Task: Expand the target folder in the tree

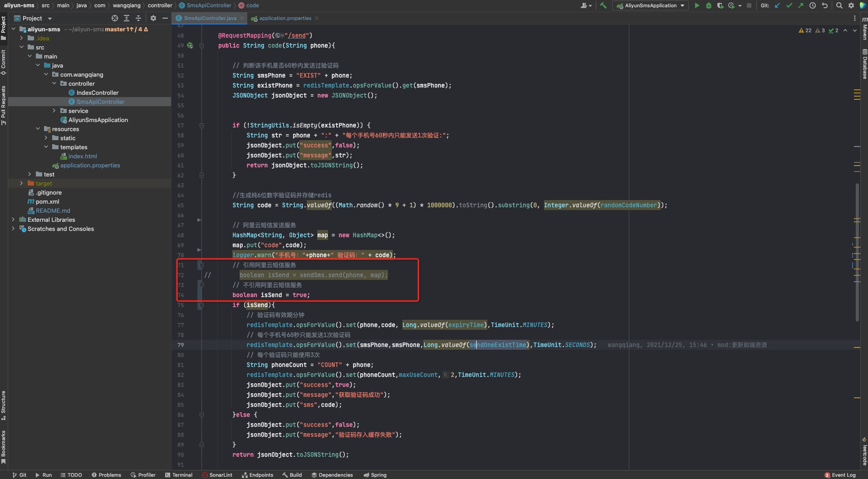Action: [21, 183]
